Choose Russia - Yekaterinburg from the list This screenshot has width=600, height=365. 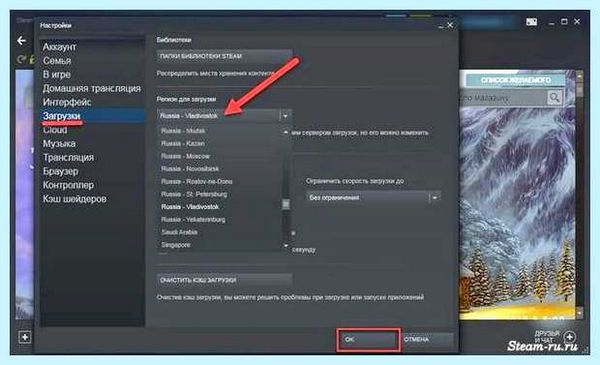click(x=193, y=219)
